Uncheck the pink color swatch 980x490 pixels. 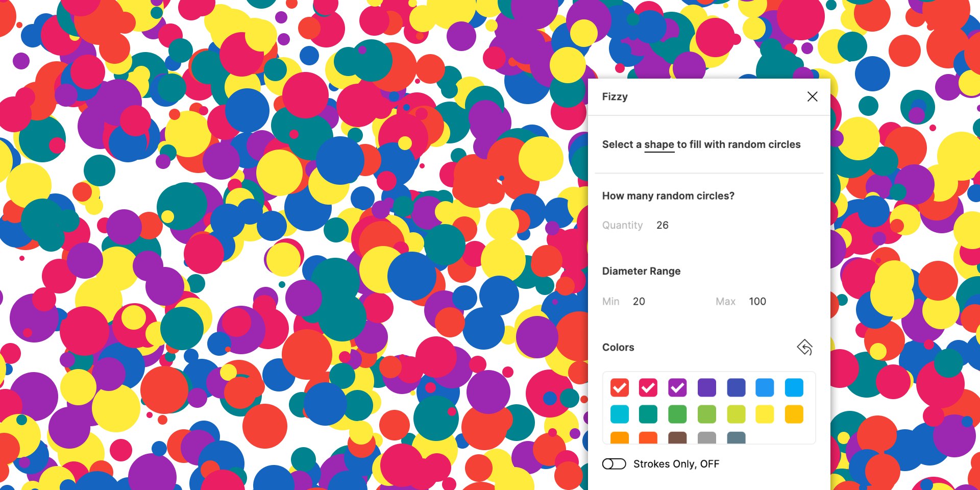pyautogui.click(x=648, y=388)
